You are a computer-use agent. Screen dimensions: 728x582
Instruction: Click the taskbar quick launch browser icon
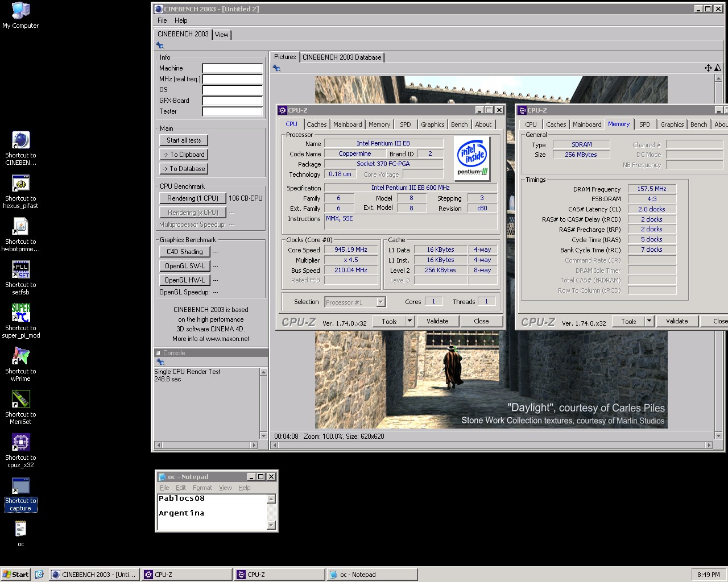(x=39, y=575)
